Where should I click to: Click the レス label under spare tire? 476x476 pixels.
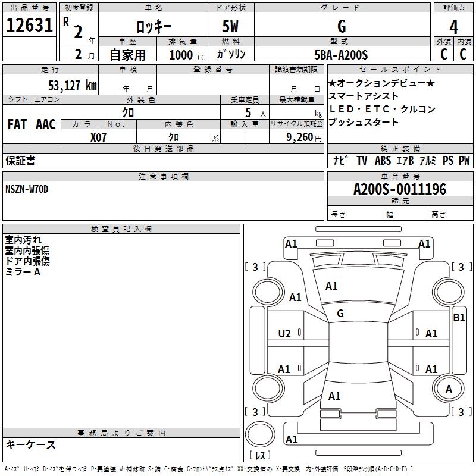(260, 455)
